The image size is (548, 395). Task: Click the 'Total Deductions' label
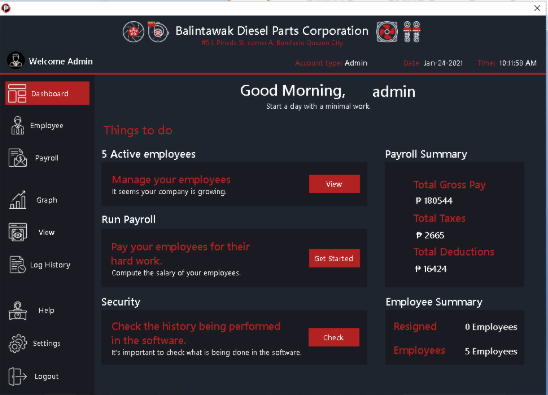point(454,252)
